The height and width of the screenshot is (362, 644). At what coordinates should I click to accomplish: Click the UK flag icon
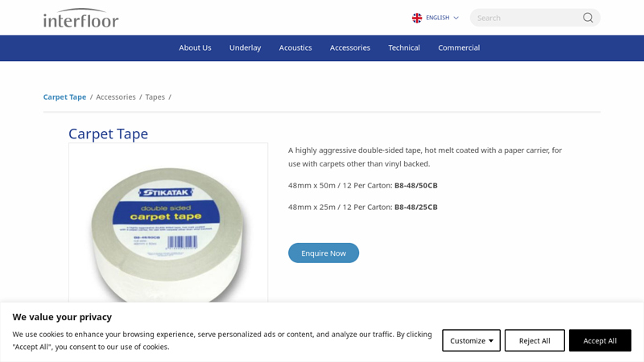(417, 18)
